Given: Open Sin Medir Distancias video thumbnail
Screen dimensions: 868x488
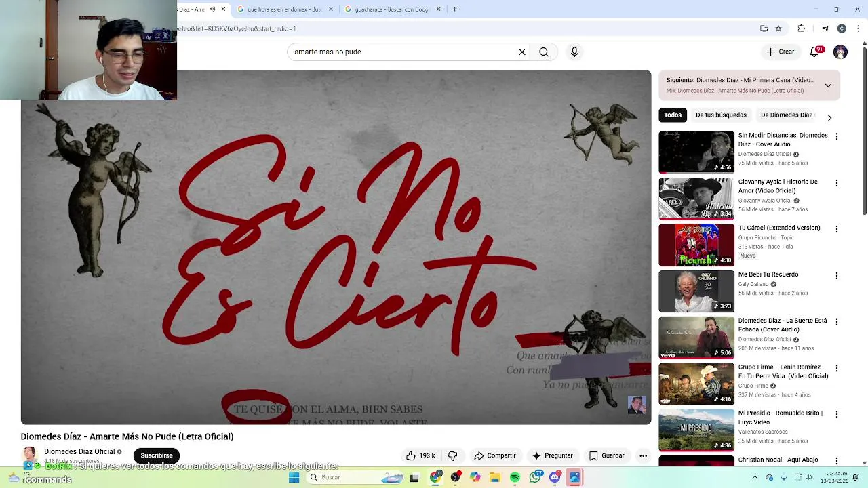Looking at the screenshot, I should tap(696, 152).
